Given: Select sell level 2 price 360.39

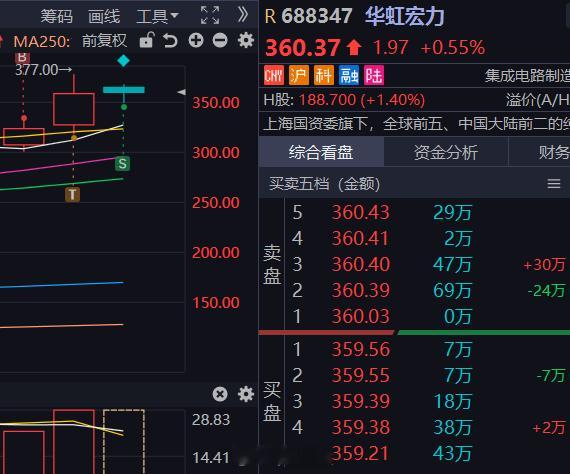Looking at the screenshot, I should coord(360,290).
